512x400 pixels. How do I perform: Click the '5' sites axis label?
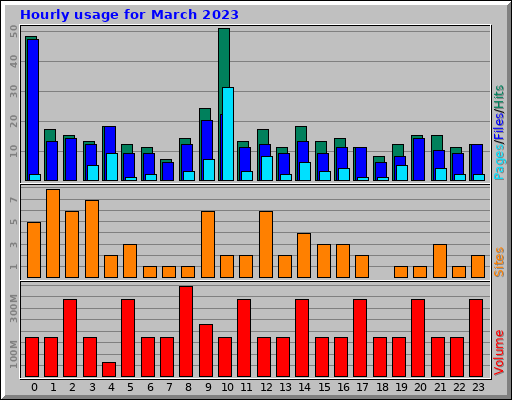[x=14, y=222]
